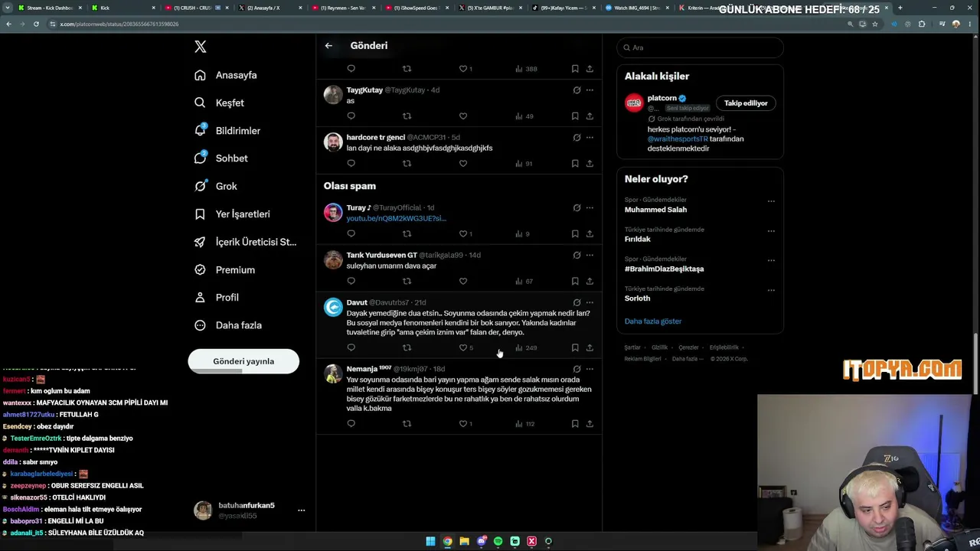
Task: Open Profil in sidebar
Action: 217,298
